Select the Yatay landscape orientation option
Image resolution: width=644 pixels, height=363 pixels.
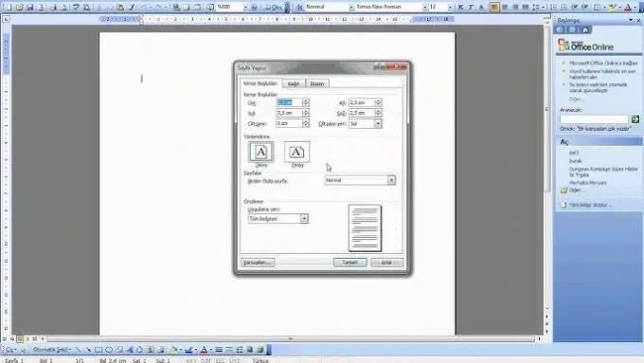[x=297, y=152]
